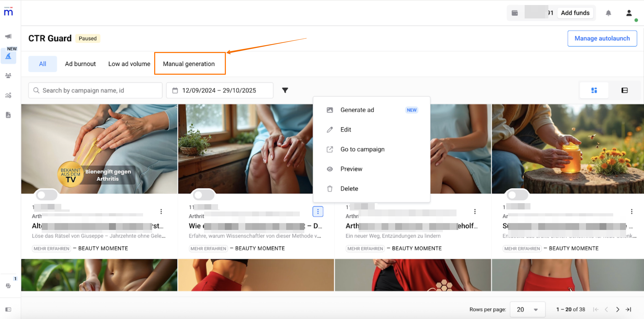This screenshot has width=644, height=319.
Task: Click the filter funnel icon
Action: [x=285, y=90]
